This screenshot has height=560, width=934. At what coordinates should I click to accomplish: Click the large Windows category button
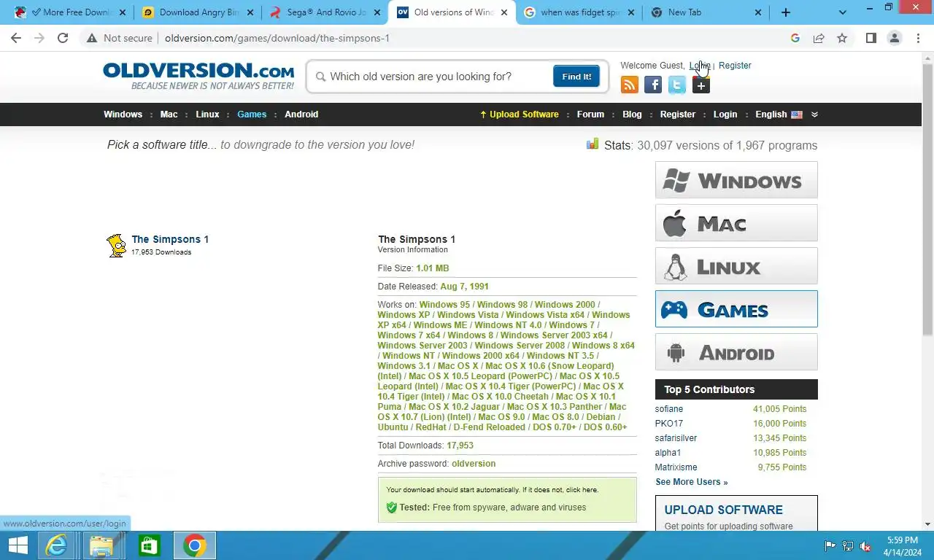(736, 180)
